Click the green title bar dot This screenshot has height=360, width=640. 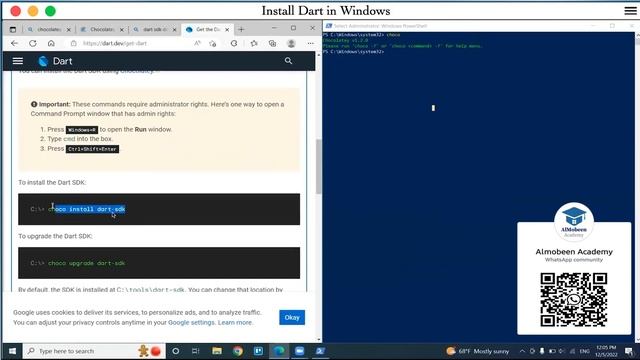pyautogui.click(x=50, y=11)
